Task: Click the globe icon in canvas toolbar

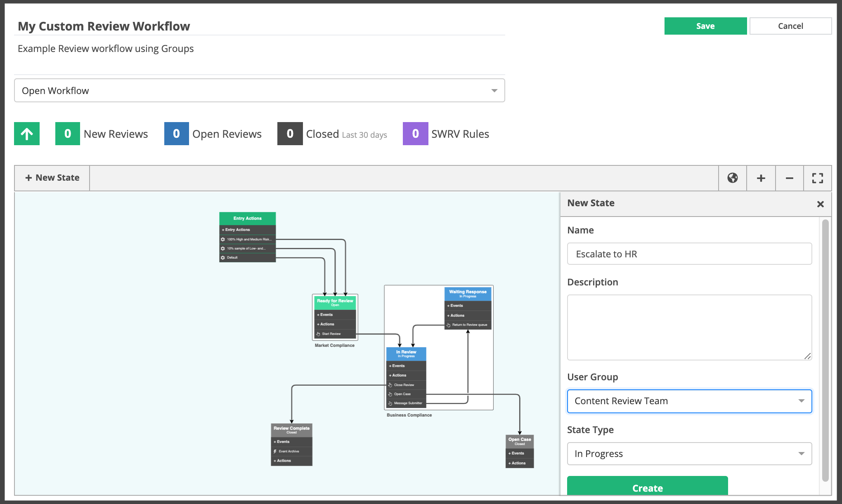Action: coord(733,178)
